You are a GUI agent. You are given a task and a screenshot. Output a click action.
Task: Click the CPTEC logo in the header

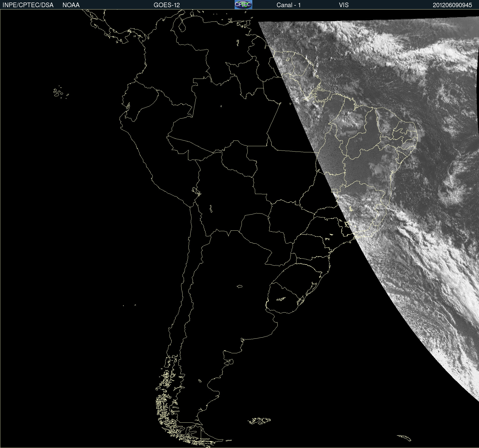point(243,5)
